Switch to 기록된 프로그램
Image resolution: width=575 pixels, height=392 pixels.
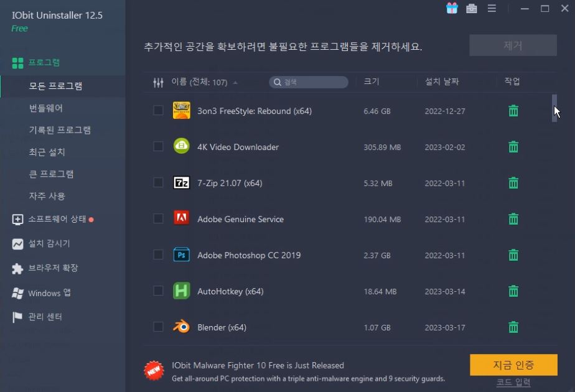coord(60,130)
